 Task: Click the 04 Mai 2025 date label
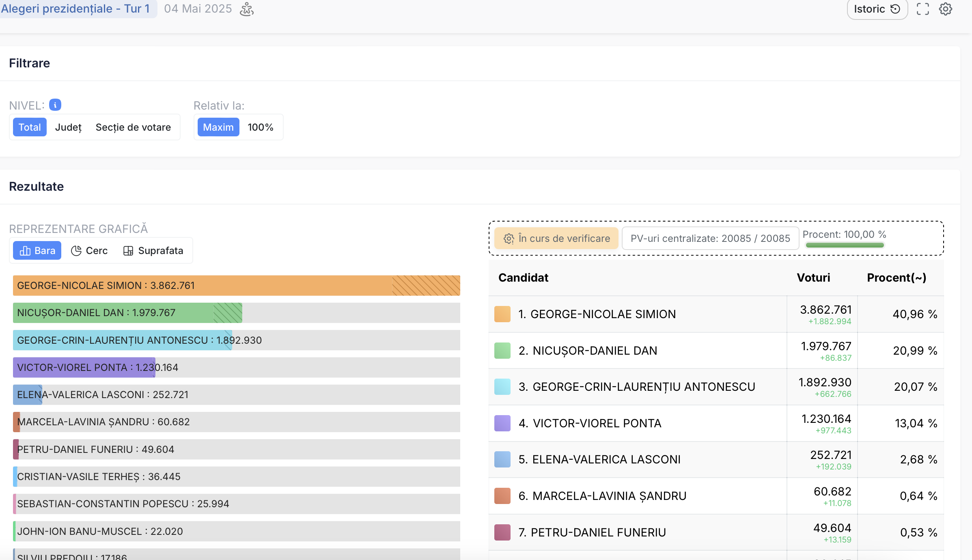(198, 9)
